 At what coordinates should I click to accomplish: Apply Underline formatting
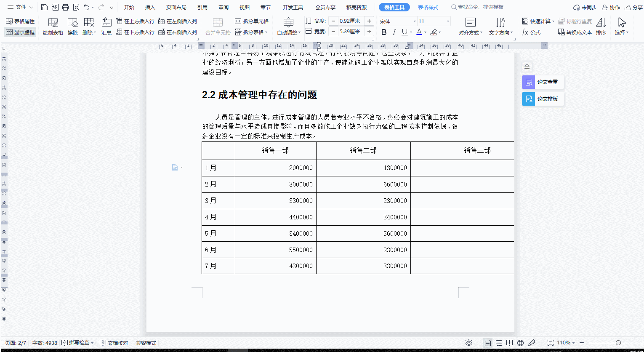(404, 32)
